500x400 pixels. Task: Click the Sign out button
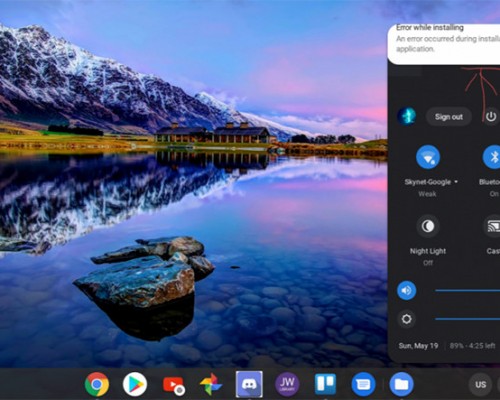[x=449, y=117]
